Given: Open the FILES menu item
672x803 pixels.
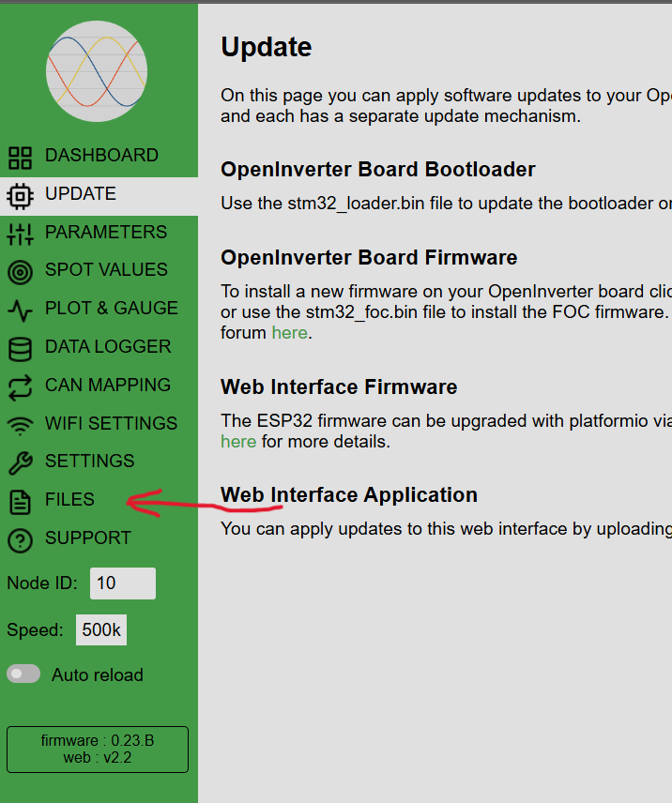Looking at the screenshot, I should [x=69, y=500].
